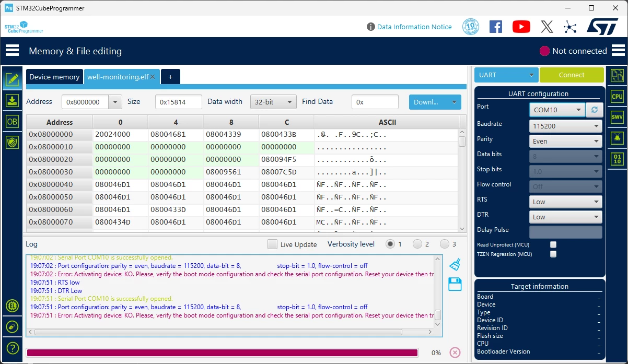This screenshot has width=628, height=364.
Task: Open the SWV viewer icon
Action: [617, 117]
